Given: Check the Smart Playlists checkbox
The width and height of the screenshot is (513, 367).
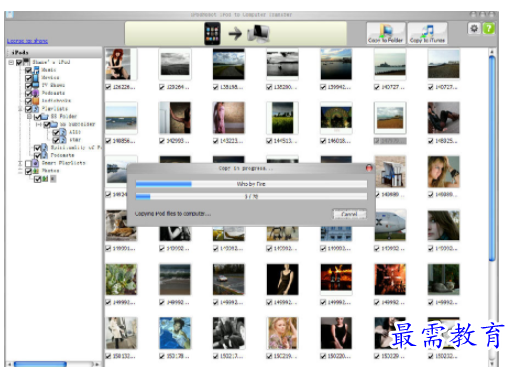Looking at the screenshot, I should click(x=28, y=163).
